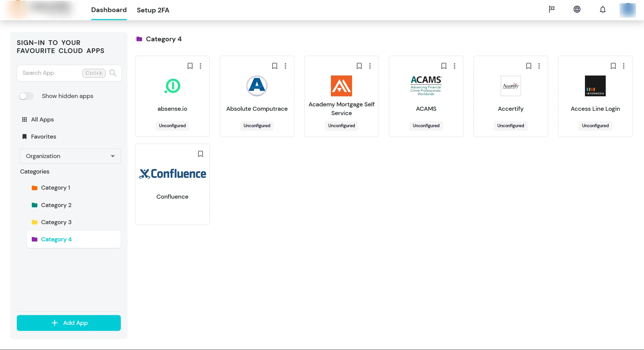
Task: Open options menu for Academy Mortgage Self Service
Action: [x=370, y=66]
